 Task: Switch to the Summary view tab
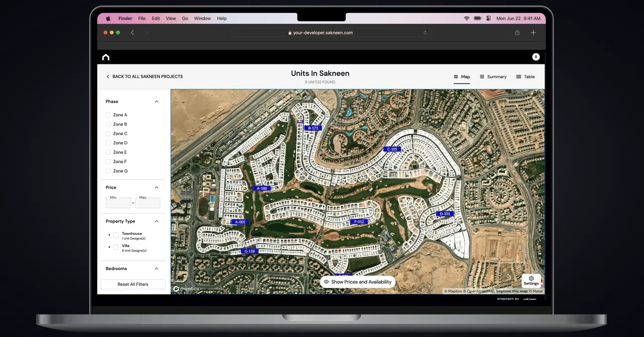click(x=493, y=77)
